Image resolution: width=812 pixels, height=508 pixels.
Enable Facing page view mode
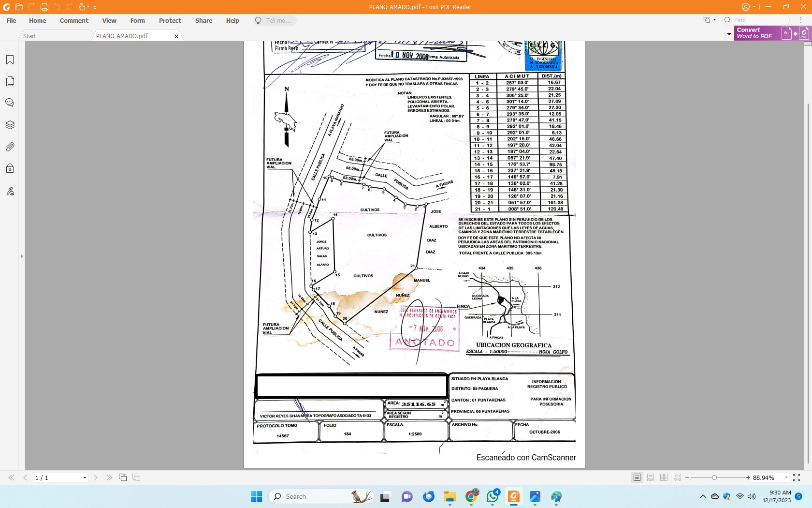(x=664, y=477)
